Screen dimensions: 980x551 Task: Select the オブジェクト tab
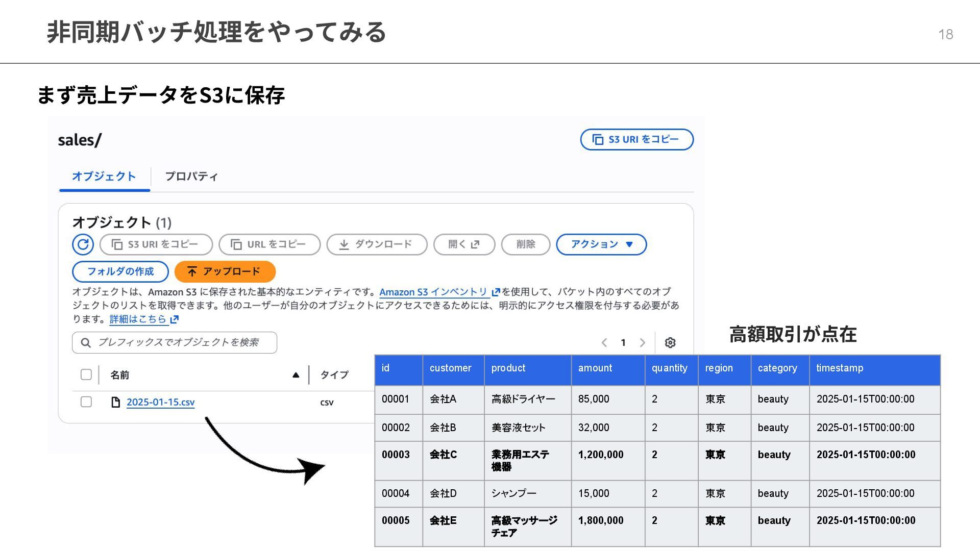(104, 177)
